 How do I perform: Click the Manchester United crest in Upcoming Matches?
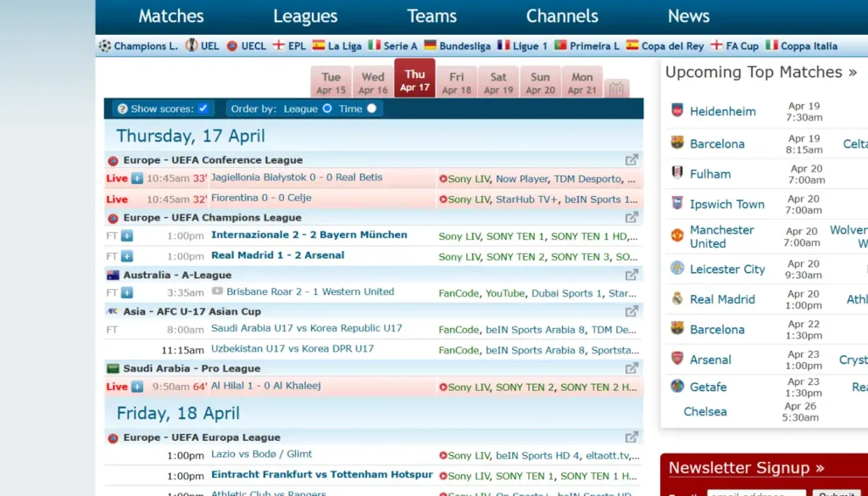[x=676, y=236]
